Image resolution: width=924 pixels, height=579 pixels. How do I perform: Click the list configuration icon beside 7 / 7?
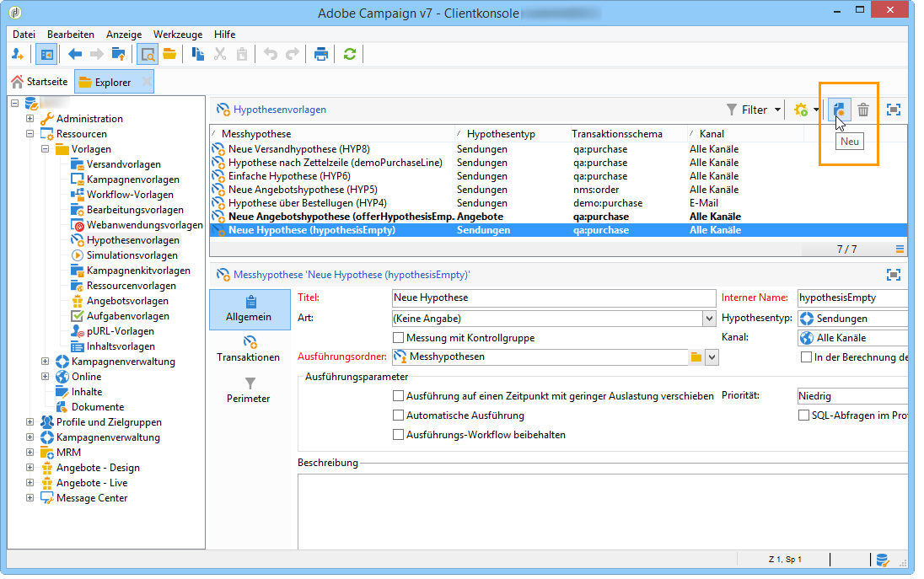900,249
